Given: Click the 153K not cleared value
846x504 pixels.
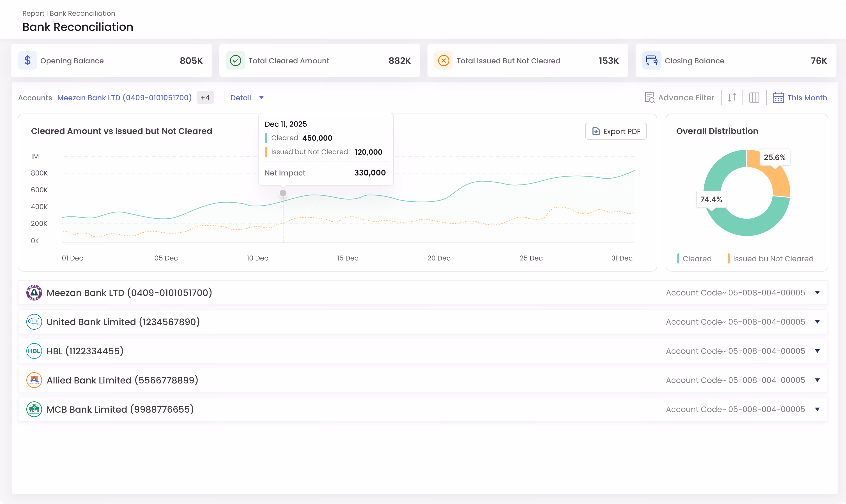Looking at the screenshot, I should [x=609, y=61].
